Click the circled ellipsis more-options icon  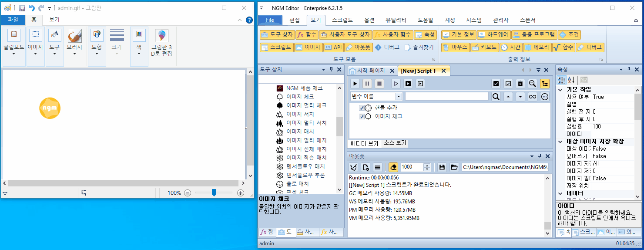(x=544, y=96)
